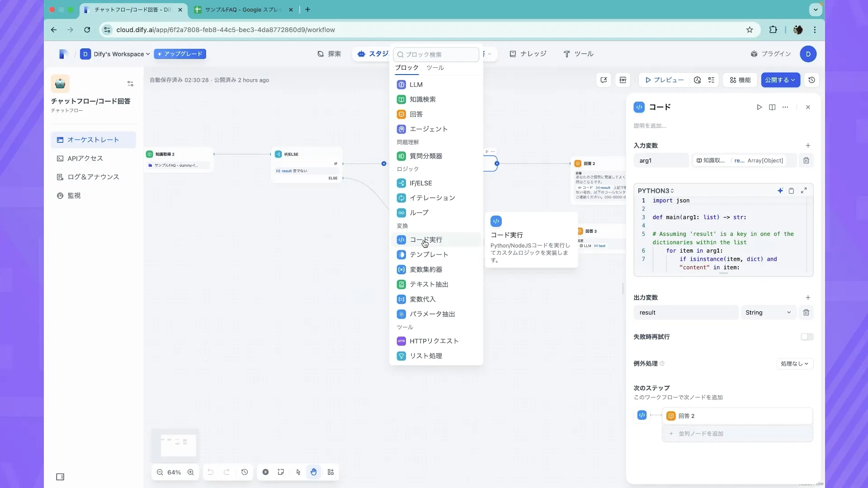The width and height of the screenshot is (868, 488).
Task: Run the code node
Action: (759, 107)
